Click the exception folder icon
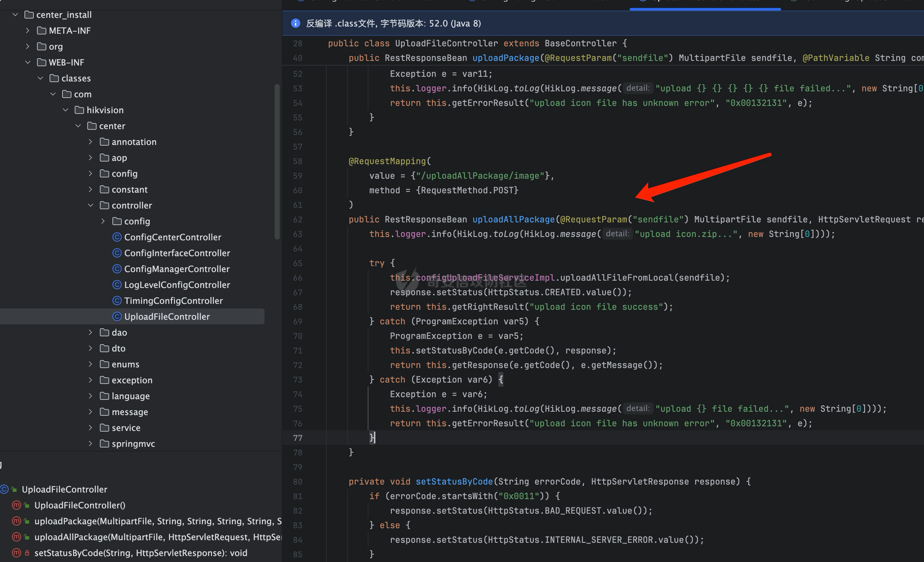 click(104, 380)
